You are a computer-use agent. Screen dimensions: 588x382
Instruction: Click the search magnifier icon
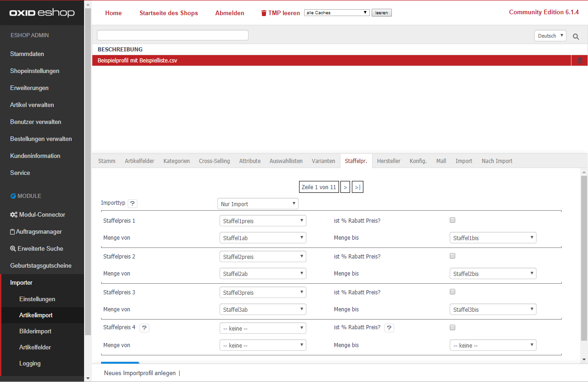point(576,36)
